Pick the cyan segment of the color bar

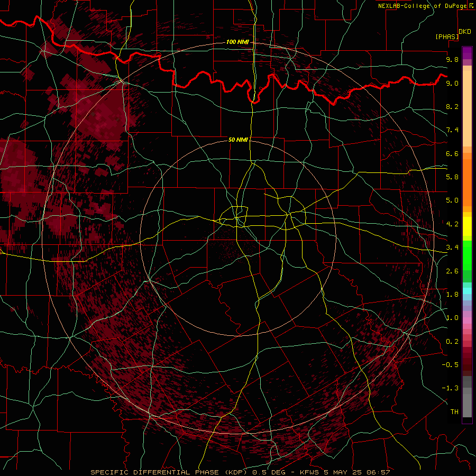[467, 291]
